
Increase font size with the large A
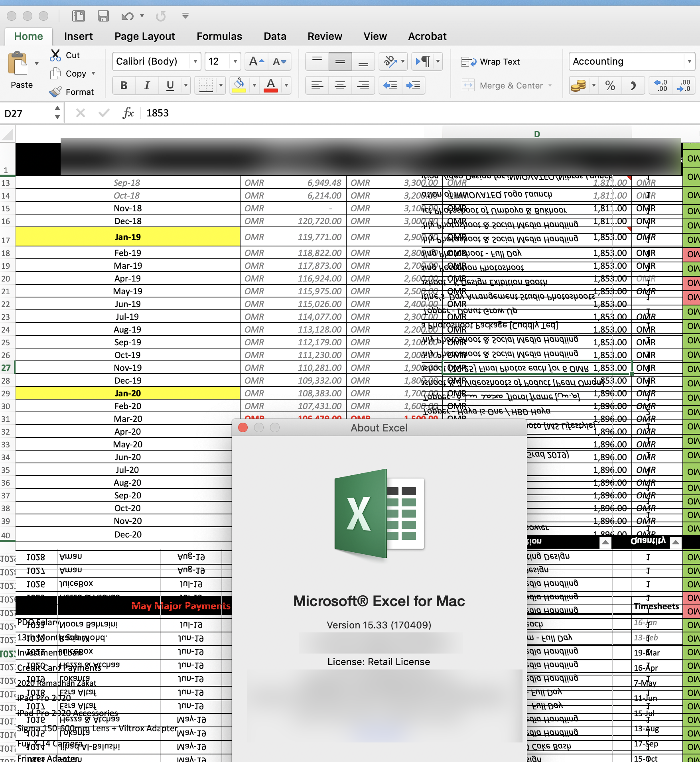(256, 61)
